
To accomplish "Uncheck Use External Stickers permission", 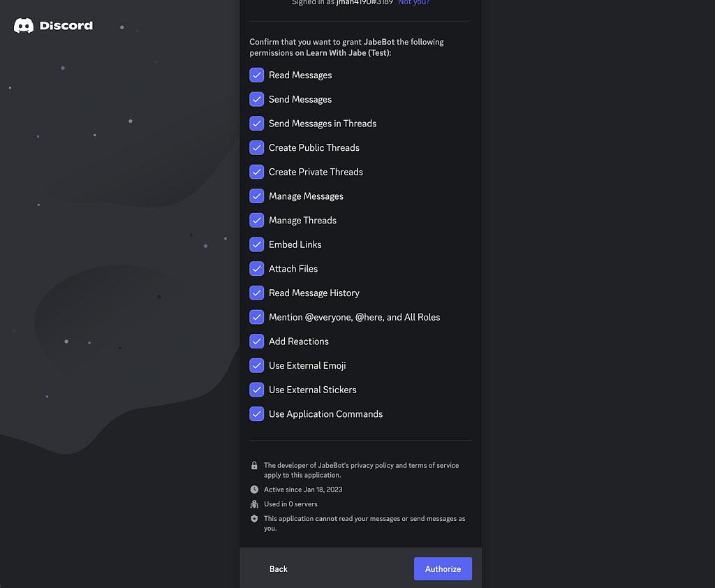I will [x=257, y=389].
